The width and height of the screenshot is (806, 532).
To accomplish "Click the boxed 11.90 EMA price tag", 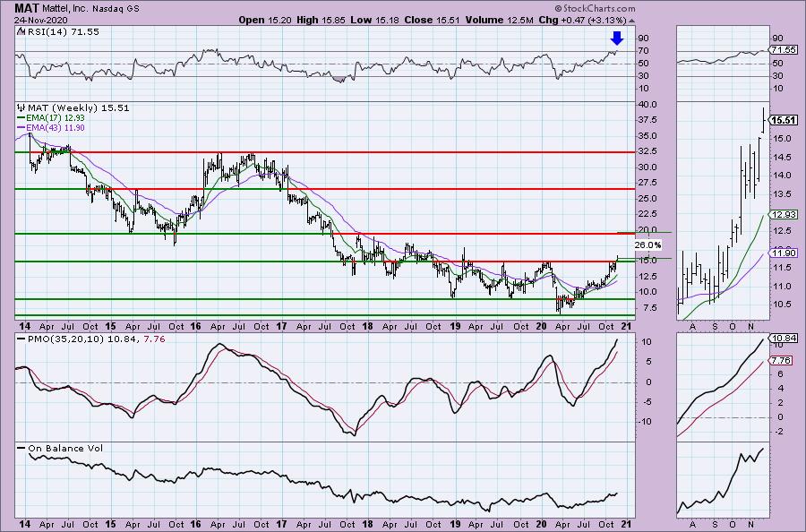I will (x=784, y=253).
